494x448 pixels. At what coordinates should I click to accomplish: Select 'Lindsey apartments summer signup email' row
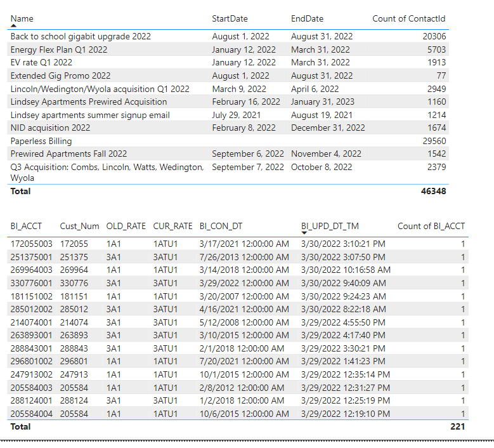click(228, 115)
